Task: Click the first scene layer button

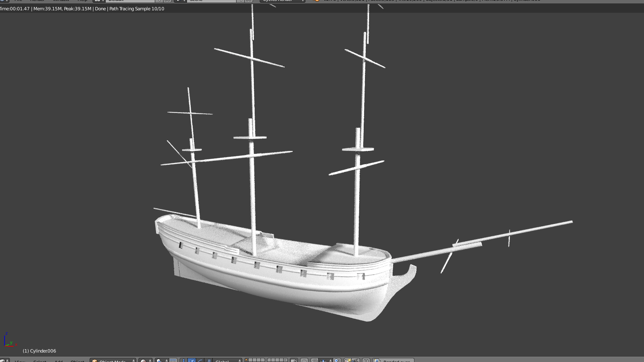Action: [246, 360]
